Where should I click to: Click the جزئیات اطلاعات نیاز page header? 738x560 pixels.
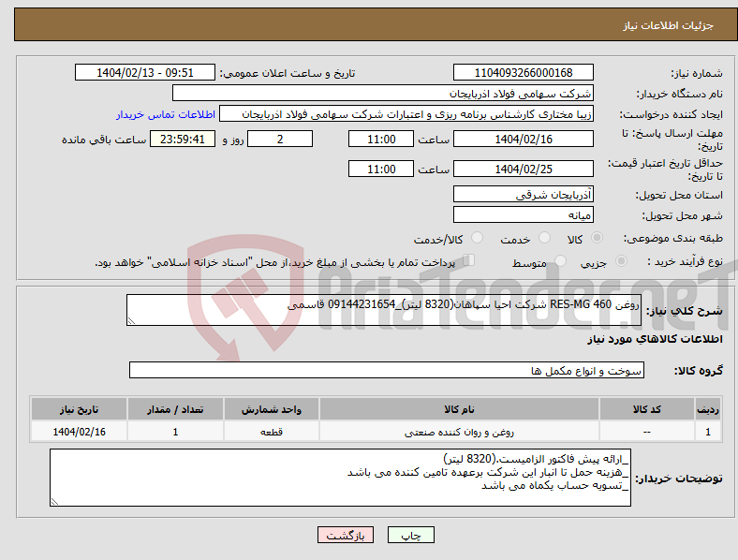(x=669, y=25)
